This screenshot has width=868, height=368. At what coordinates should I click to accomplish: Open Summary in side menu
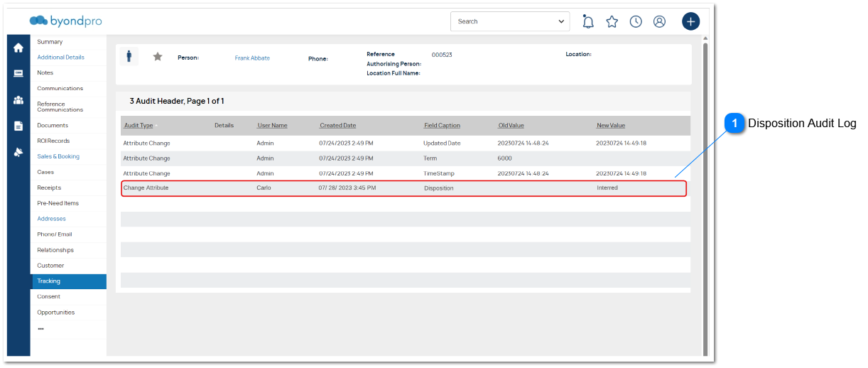pos(50,42)
